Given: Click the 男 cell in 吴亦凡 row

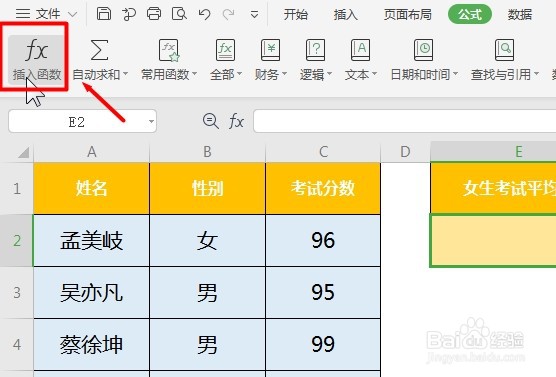Looking at the screenshot, I should 207,293.
